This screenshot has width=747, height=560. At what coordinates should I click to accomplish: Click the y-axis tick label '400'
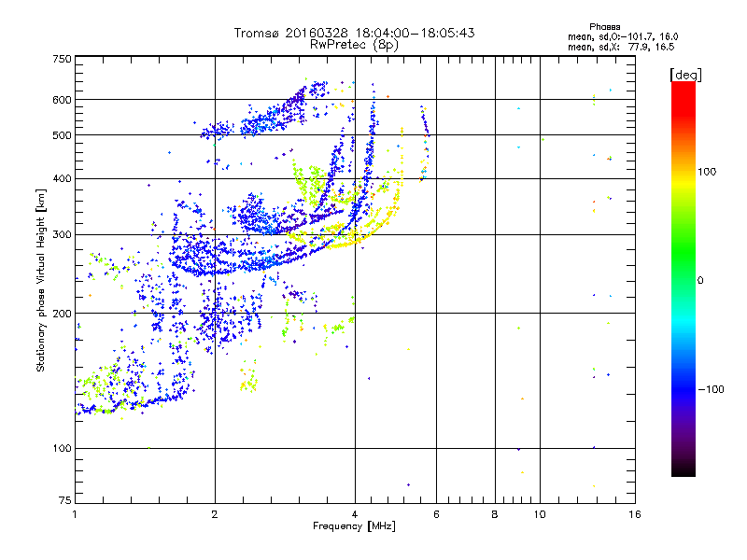point(62,179)
